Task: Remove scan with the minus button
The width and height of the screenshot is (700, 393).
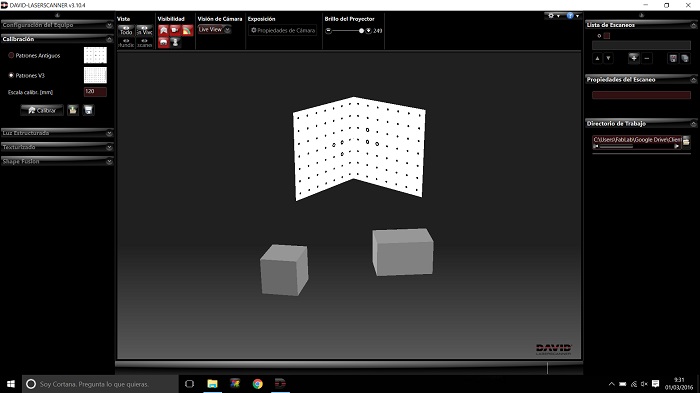Action: pos(647,58)
